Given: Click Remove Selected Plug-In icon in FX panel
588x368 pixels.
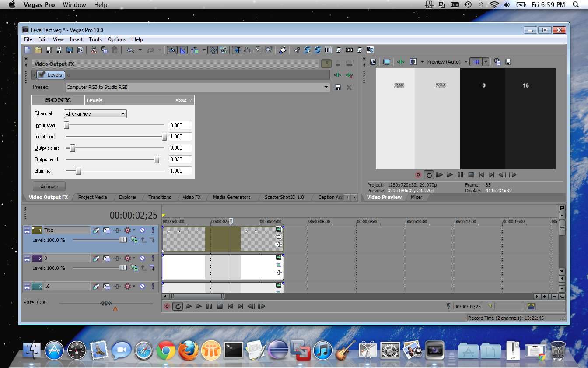Looking at the screenshot, I should [349, 75].
